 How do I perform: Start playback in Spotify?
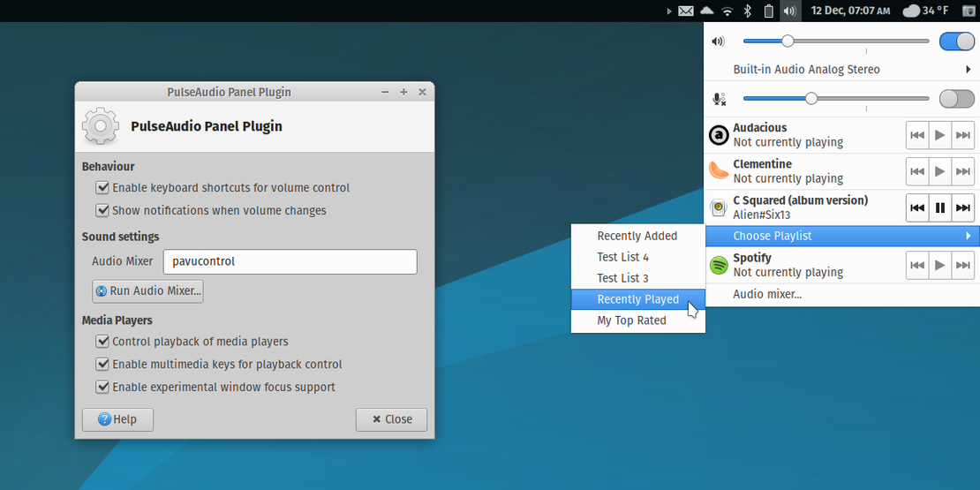(x=940, y=265)
